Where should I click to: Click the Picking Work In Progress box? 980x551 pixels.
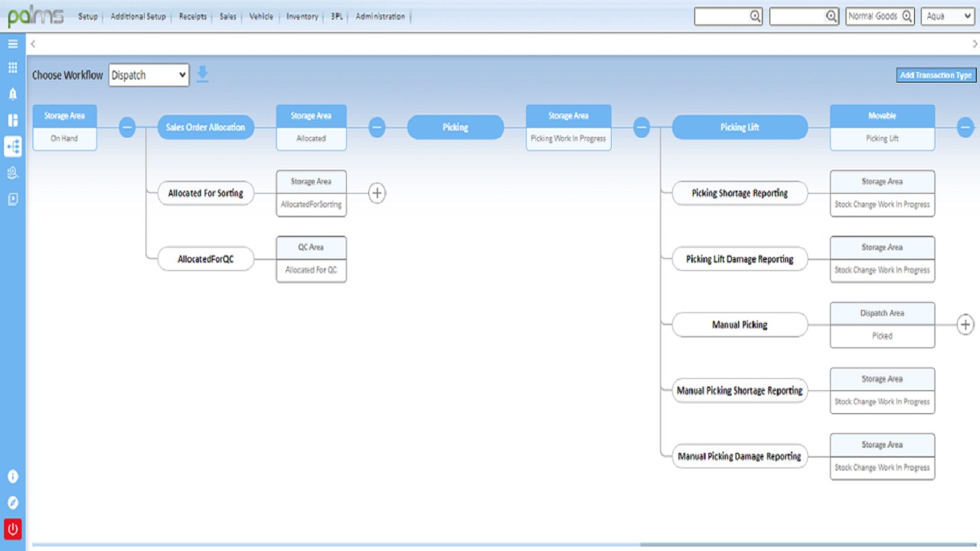[568, 128]
